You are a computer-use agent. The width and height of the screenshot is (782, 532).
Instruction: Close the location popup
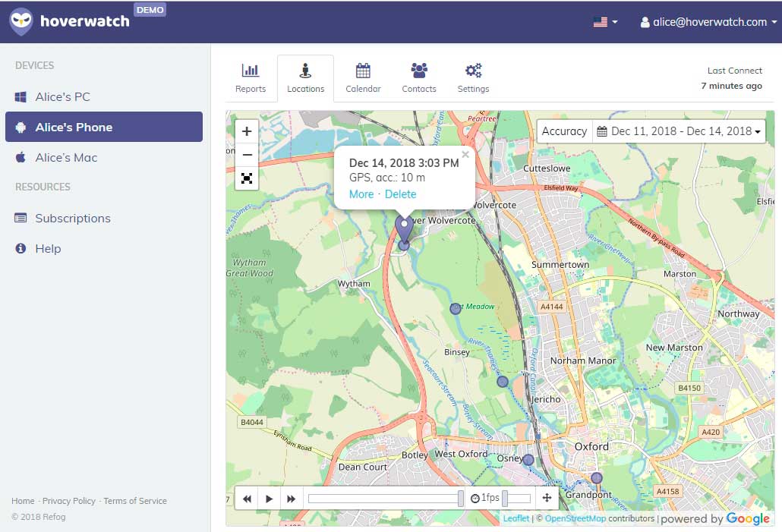pyautogui.click(x=465, y=155)
